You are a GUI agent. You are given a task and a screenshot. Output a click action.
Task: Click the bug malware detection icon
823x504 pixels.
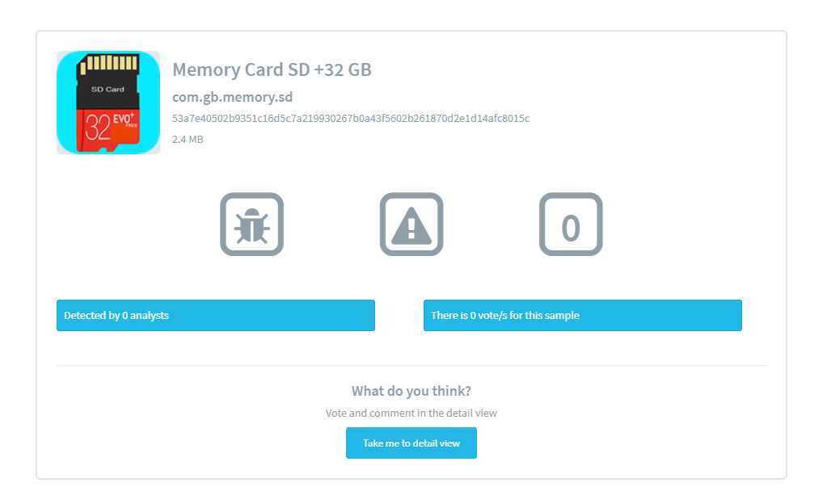click(251, 225)
